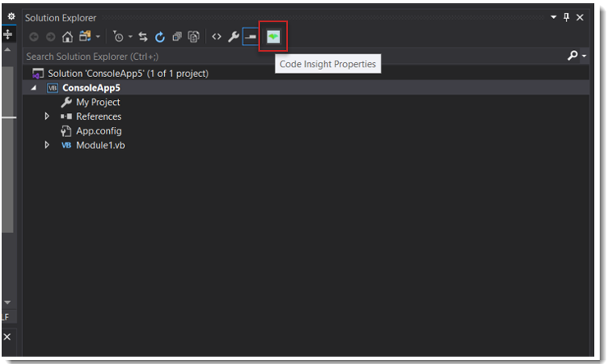Click the Back navigation arrow icon

pyautogui.click(x=34, y=37)
